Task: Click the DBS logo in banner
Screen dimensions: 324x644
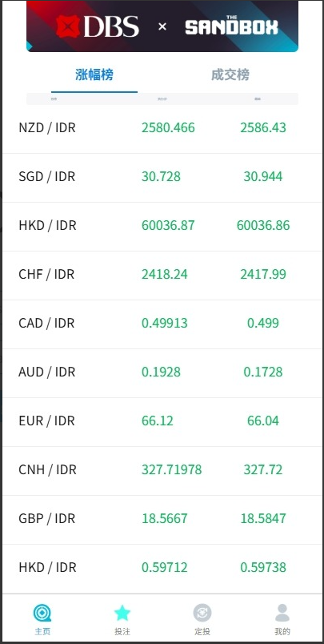Action: (x=98, y=26)
